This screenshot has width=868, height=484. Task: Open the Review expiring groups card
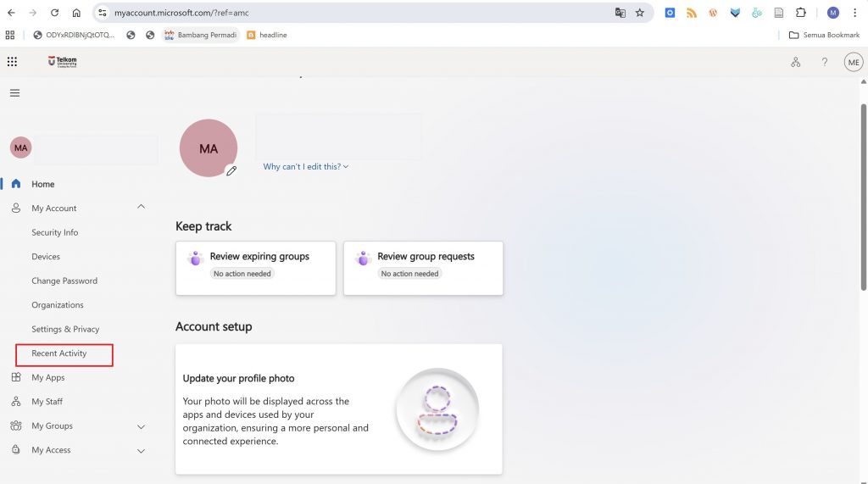click(x=256, y=268)
